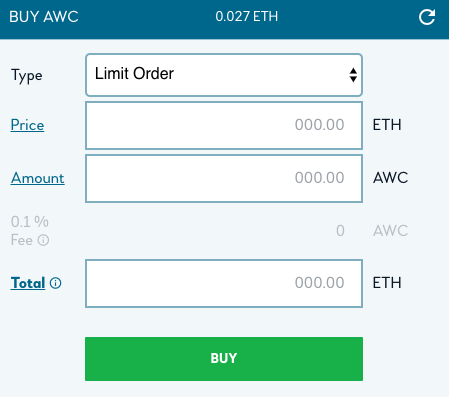Focus the Total input field
This screenshot has width=449, height=397.
coord(224,283)
